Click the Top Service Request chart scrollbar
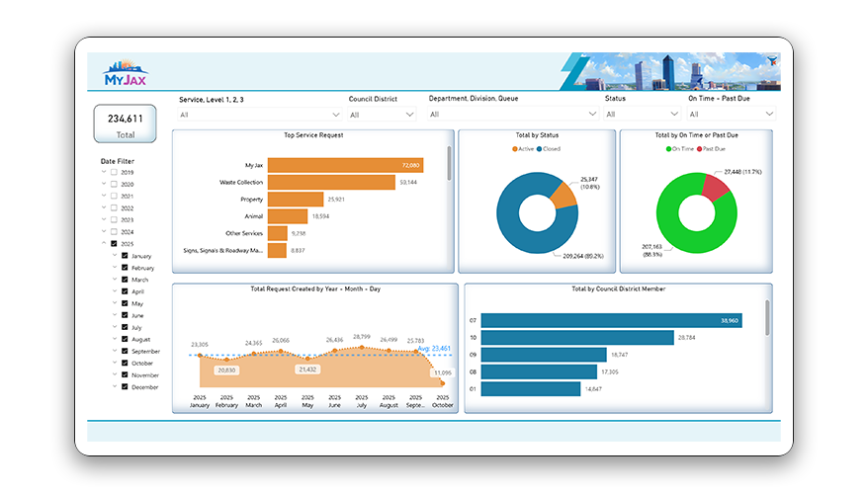 450,163
